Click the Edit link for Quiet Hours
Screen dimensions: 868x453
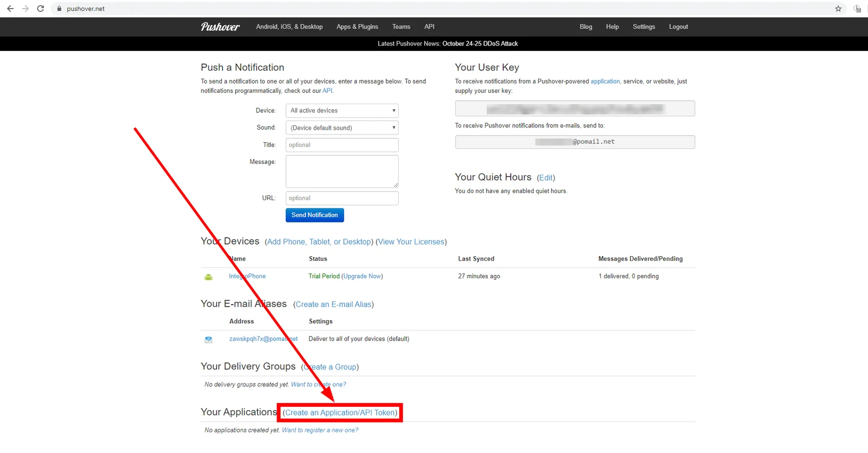pyautogui.click(x=546, y=178)
